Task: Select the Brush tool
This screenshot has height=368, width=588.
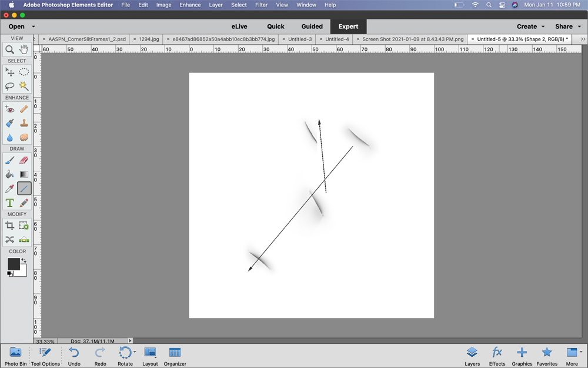Action: click(x=10, y=160)
